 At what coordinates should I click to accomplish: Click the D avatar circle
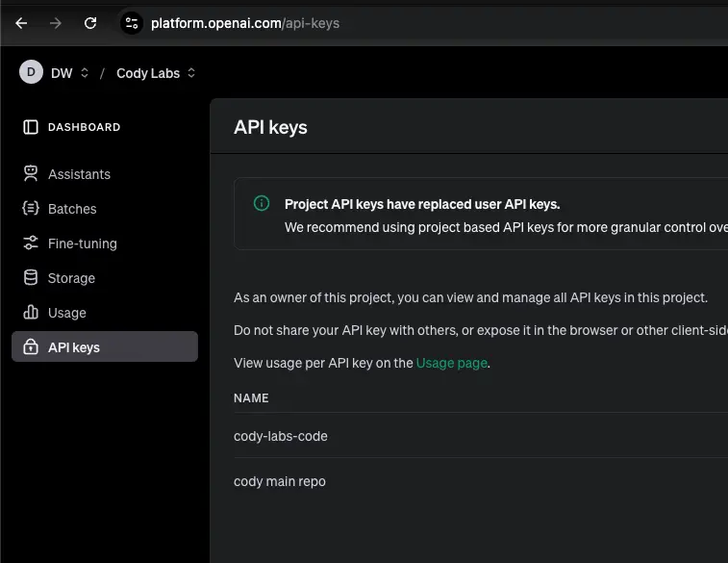tap(31, 72)
